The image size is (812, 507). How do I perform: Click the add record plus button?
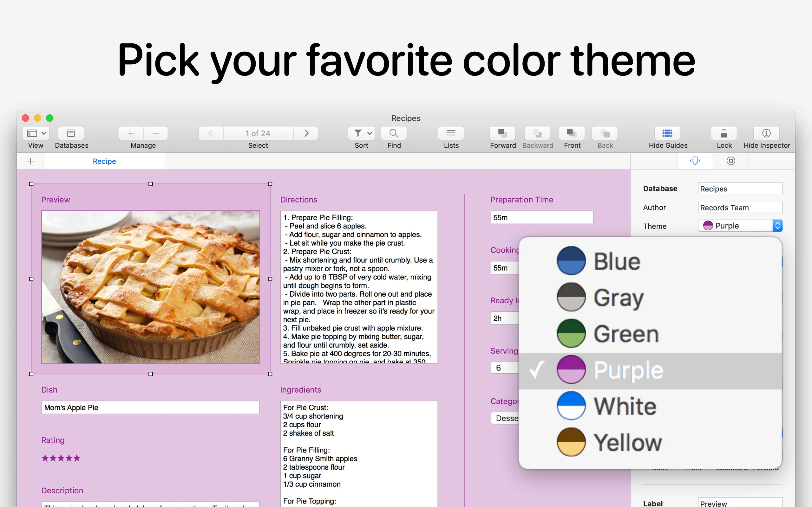[x=131, y=133]
